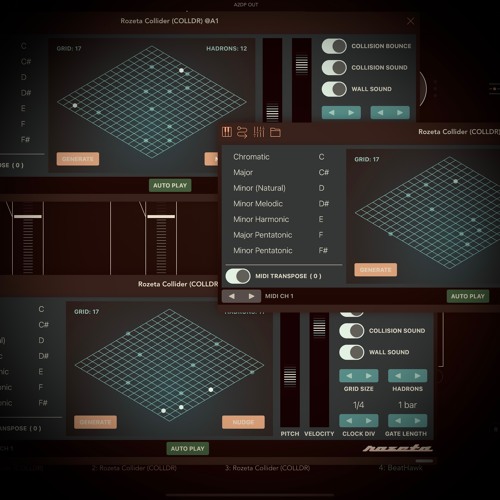Adjust VELOCITY slider in bottom window
This screenshot has height=500, width=500.
[319, 370]
